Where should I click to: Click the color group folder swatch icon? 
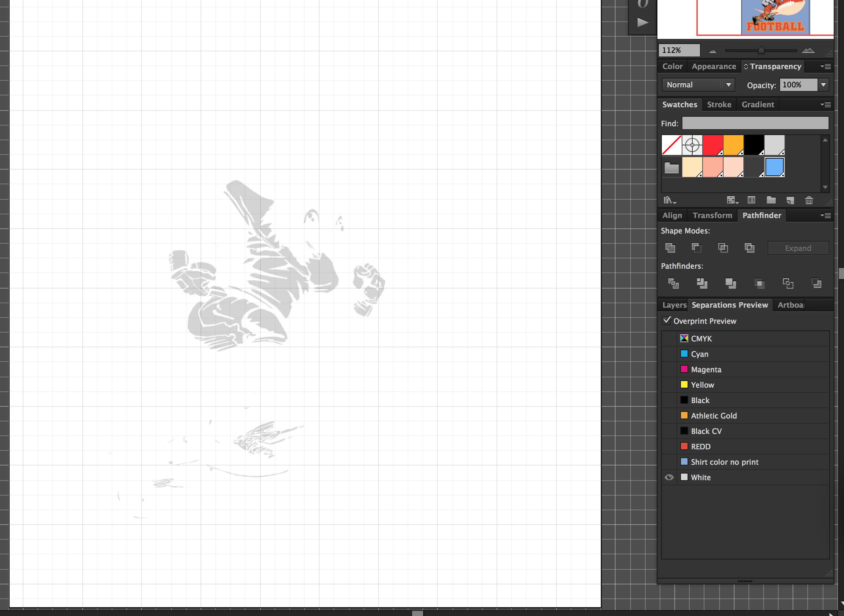pos(671,167)
